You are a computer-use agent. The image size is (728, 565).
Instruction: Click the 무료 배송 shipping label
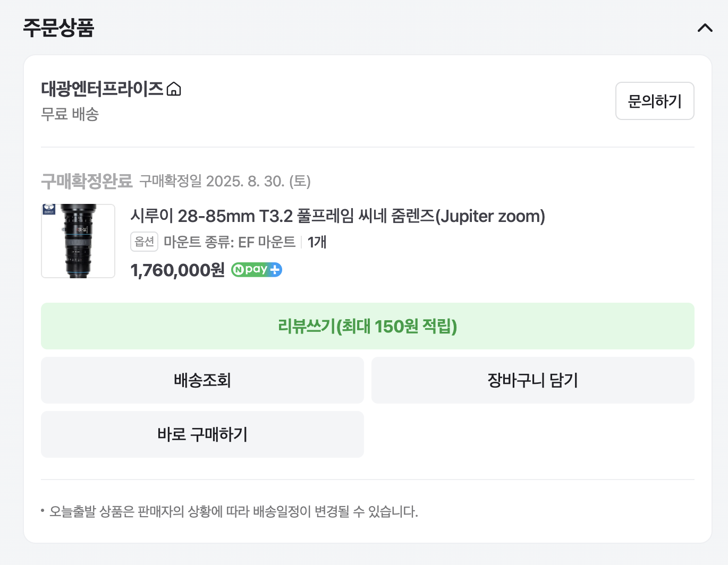(x=70, y=114)
